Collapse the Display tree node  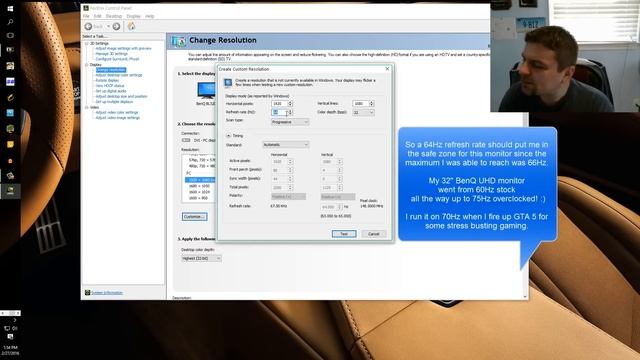click(x=87, y=65)
